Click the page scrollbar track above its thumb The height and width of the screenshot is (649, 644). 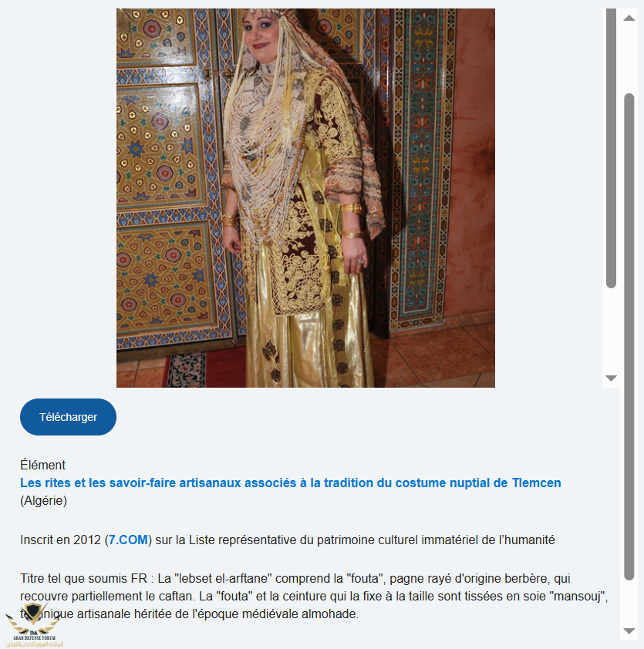click(629, 59)
